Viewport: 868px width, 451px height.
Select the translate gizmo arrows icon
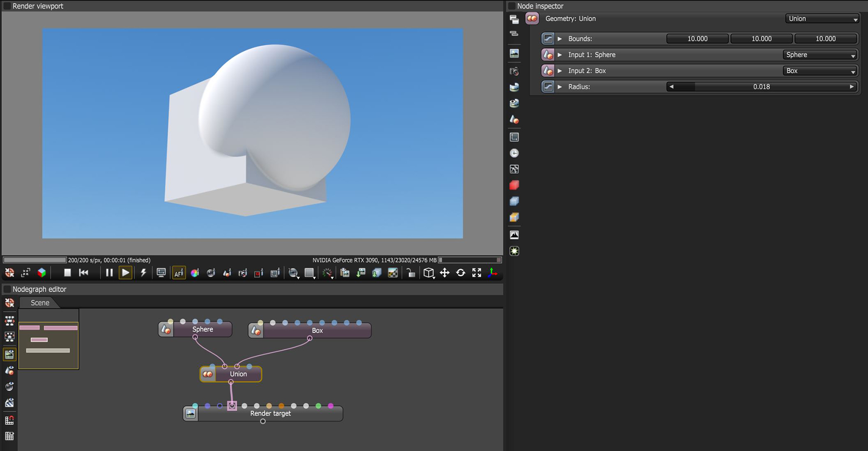tap(445, 273)
